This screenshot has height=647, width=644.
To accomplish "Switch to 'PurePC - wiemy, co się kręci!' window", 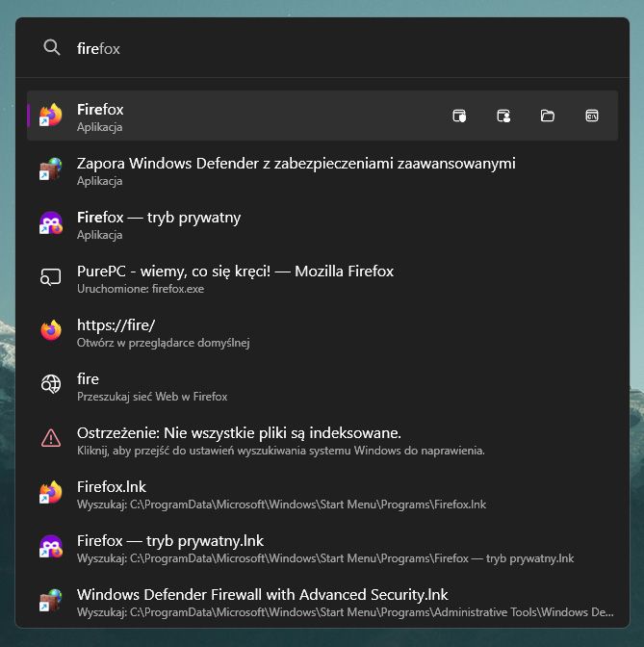I will point(322,277).
